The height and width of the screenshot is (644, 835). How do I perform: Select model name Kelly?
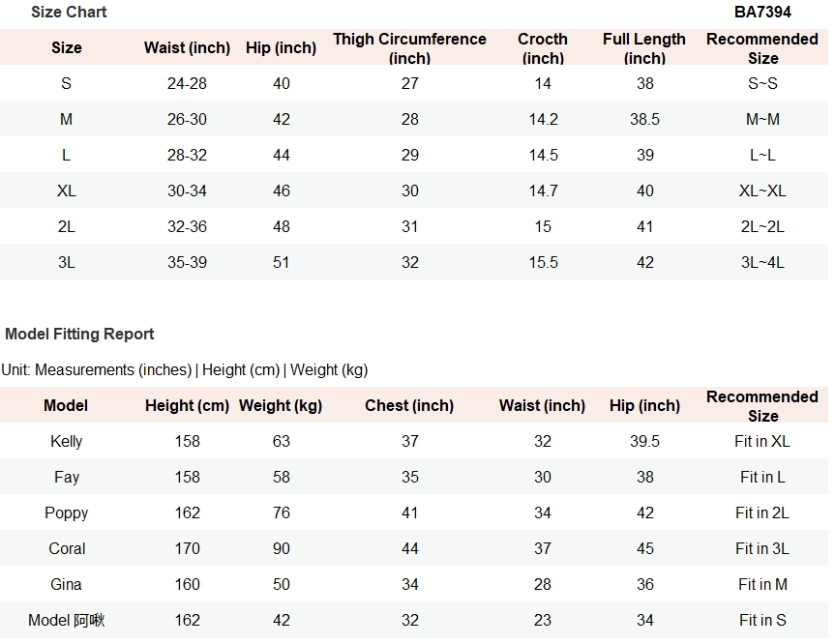tap(67, 441)
